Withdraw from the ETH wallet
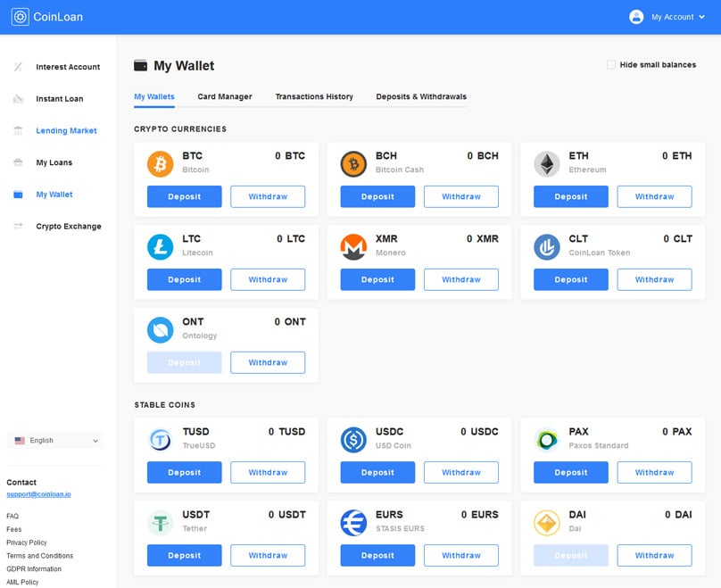This screenshot has width=721, height=588. 654,197
